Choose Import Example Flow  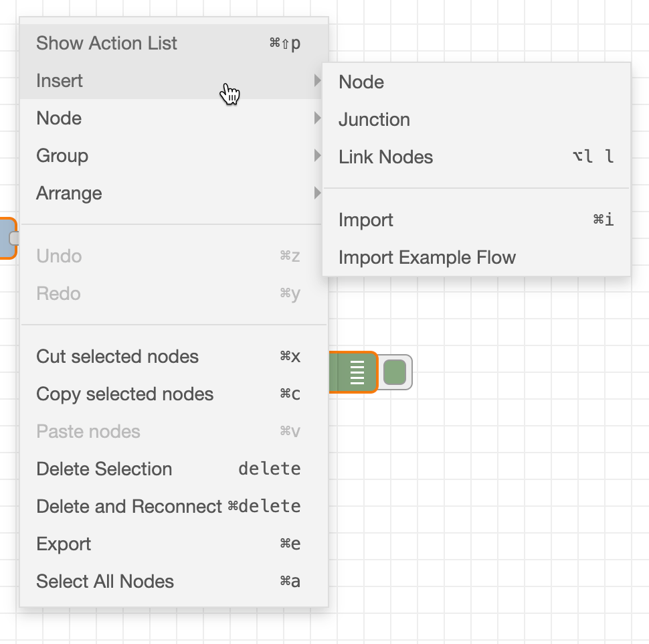point(476,258)
